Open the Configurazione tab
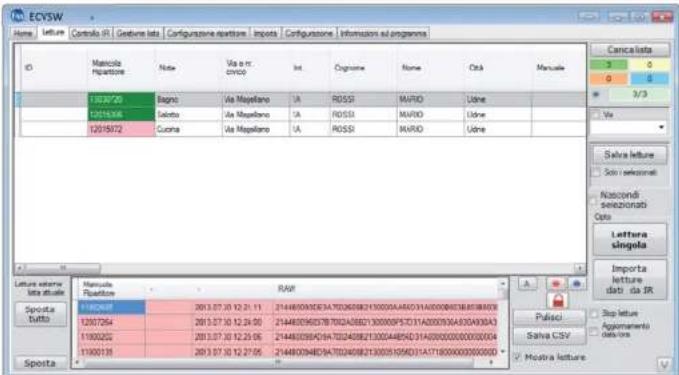 click(309, 33)
